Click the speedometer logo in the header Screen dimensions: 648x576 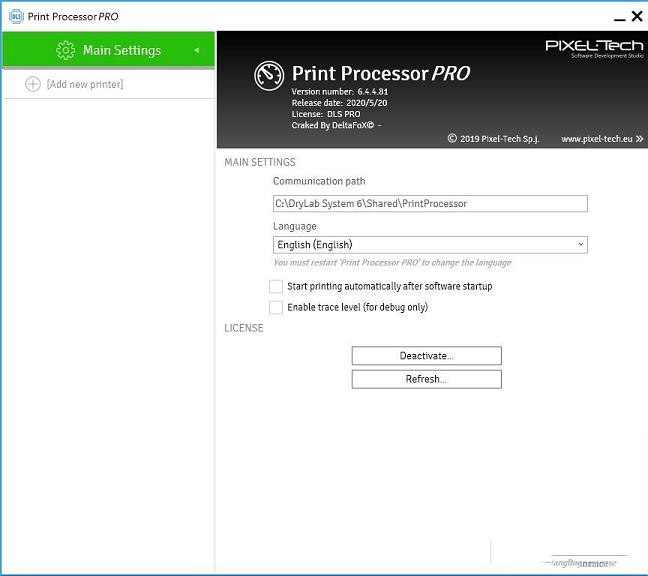[x=270, y=76]
